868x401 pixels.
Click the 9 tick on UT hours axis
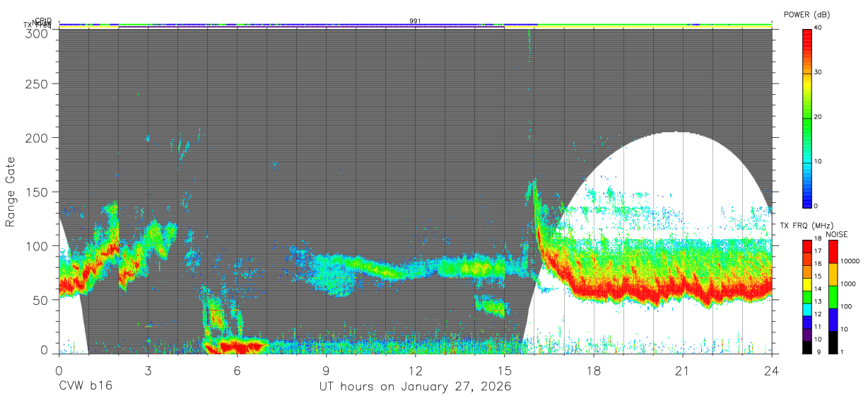(326, 370)
